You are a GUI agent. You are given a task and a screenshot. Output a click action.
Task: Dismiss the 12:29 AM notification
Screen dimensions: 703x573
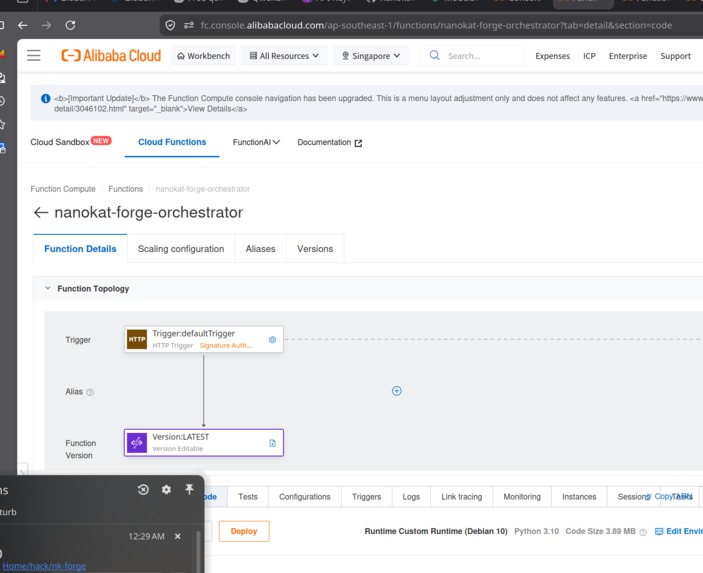178,536
